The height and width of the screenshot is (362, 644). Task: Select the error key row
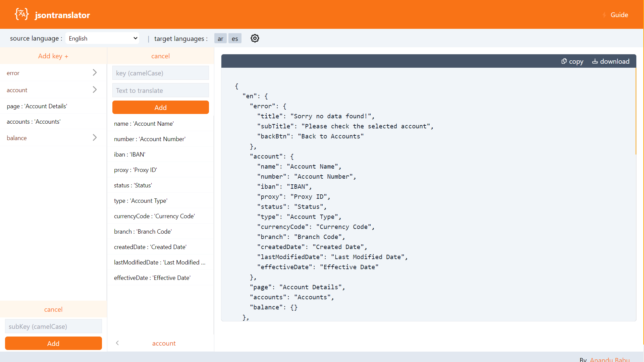[x=53, y=73]
